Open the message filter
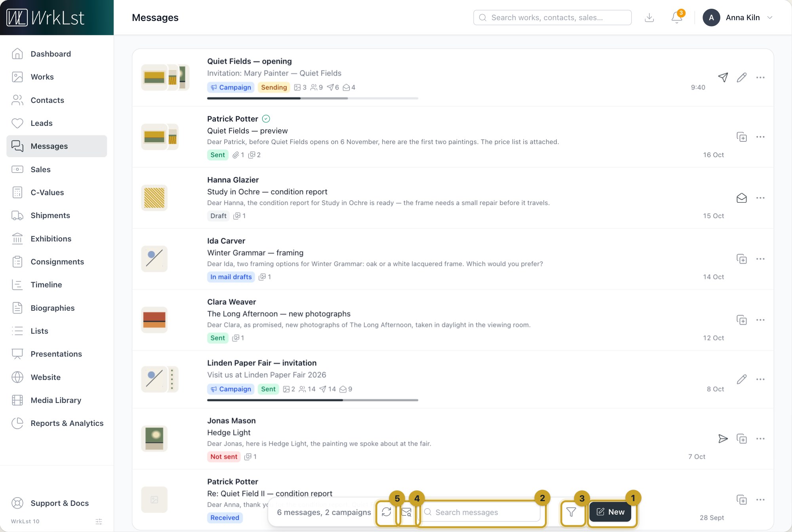The height and width of the screenshot is (532, 792). (x=571, y=512)
